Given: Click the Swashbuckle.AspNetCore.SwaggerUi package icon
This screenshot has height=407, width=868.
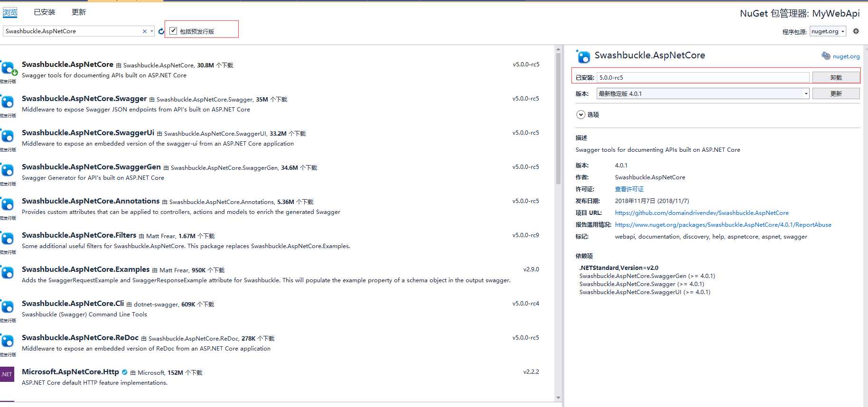Looking at the screenshot, I should [x=8, y=136].
